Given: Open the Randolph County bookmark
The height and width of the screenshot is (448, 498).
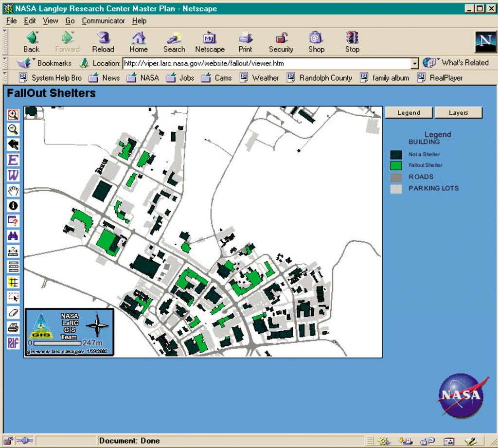Looking at the screenshot, I should pyautogui.click(x=320, y=78).
